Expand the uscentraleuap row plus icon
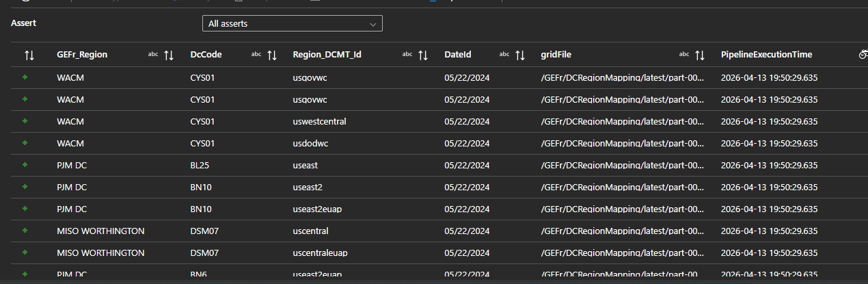This screenshot has height=284, width=868. 25,253
